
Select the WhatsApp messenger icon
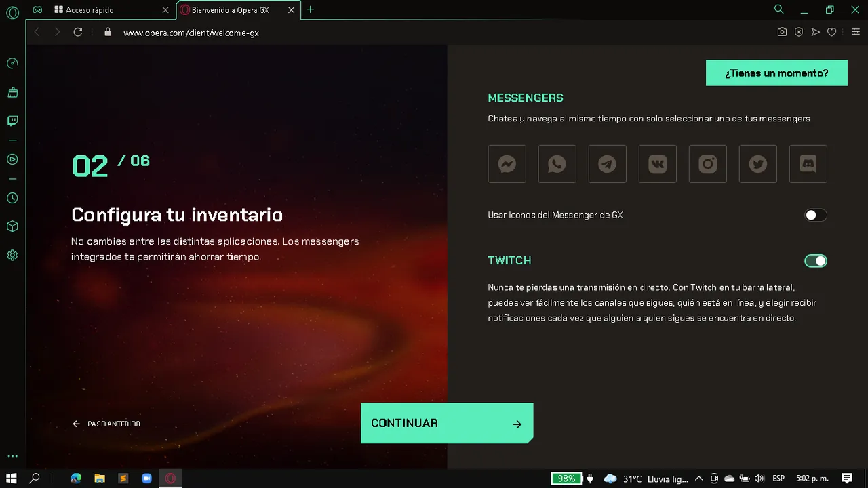pos(557,164)
